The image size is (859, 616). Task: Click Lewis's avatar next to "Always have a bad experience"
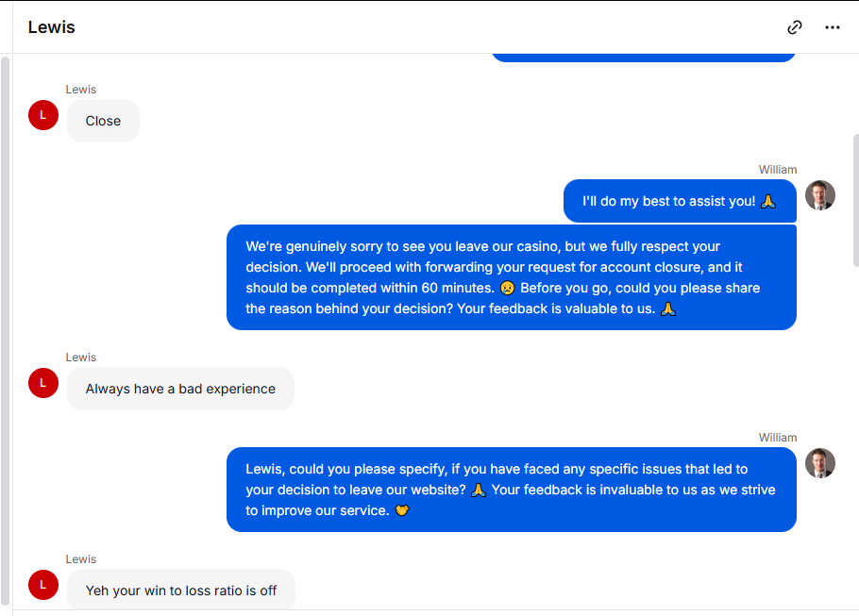click(43, 383)
